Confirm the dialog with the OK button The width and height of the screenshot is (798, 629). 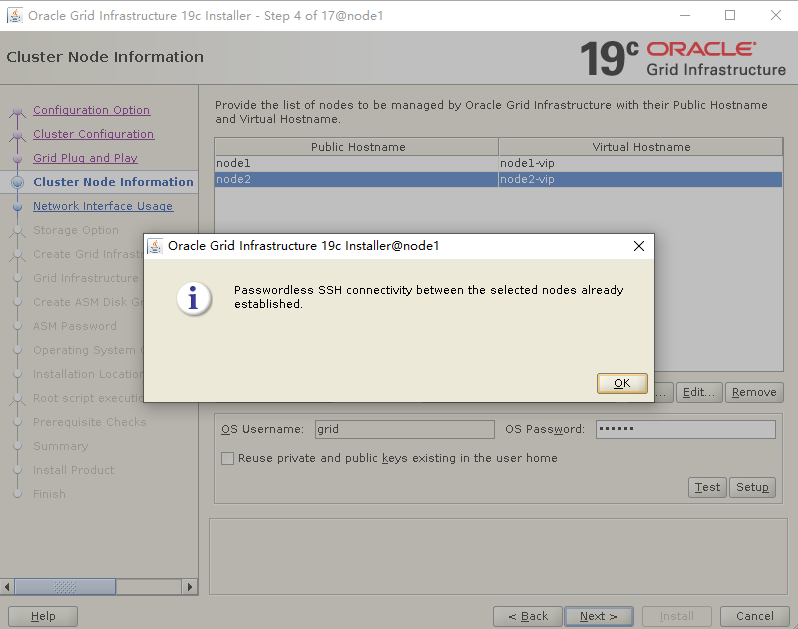coord(622,383)
